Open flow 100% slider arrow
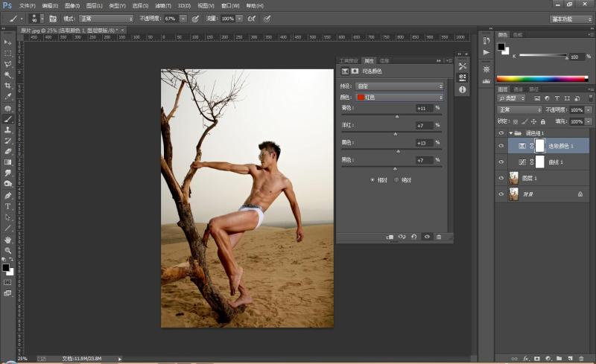 tap(239, 19)
